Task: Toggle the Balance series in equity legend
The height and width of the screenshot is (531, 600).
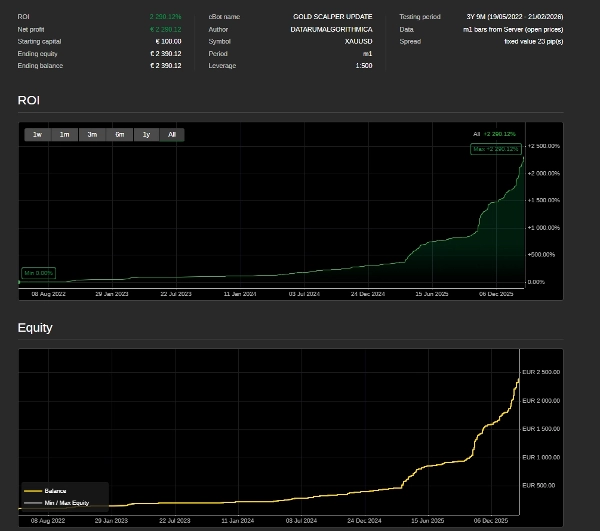Action: point(55,491)
